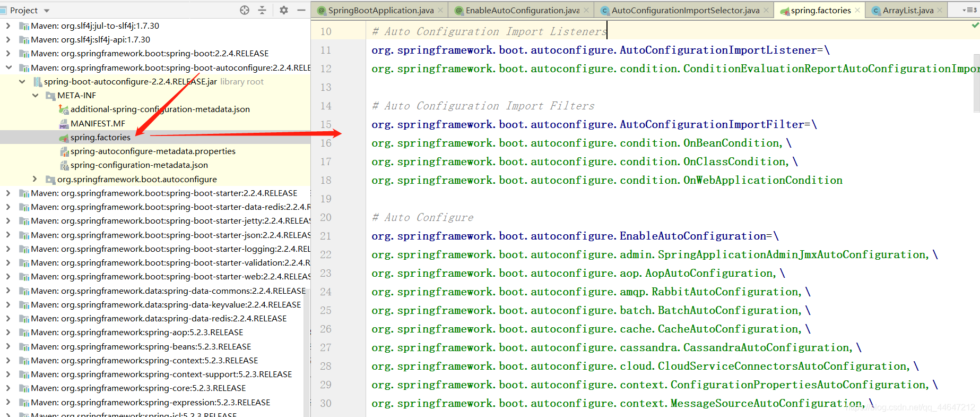The width and height of the screenshot is (980, 417).
Task: Collapse spring-boot-autoconfigure Maven library node
Action: [8, 67]
